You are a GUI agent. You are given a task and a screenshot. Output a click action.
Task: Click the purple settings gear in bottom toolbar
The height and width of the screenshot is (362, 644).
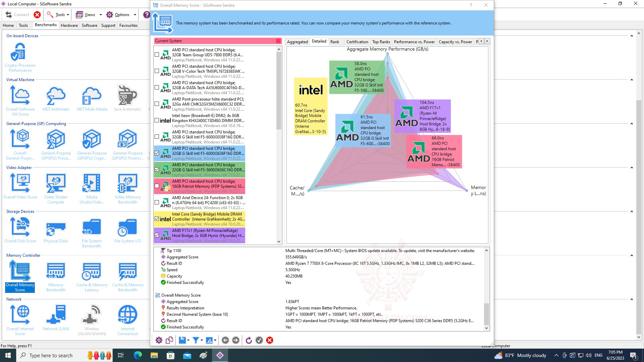pyautogui.click(x=159, y=340)
